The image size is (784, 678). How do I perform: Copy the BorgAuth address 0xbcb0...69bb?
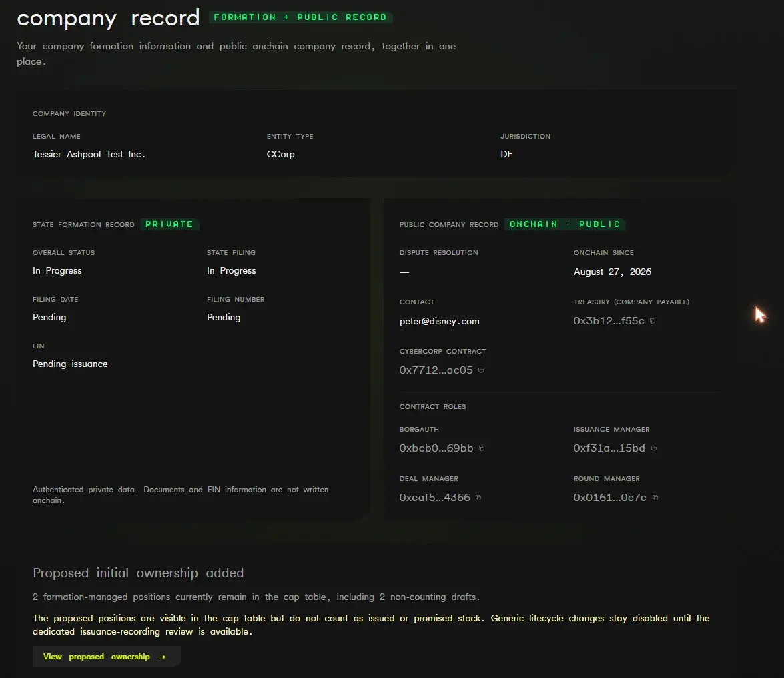[482, 448]
